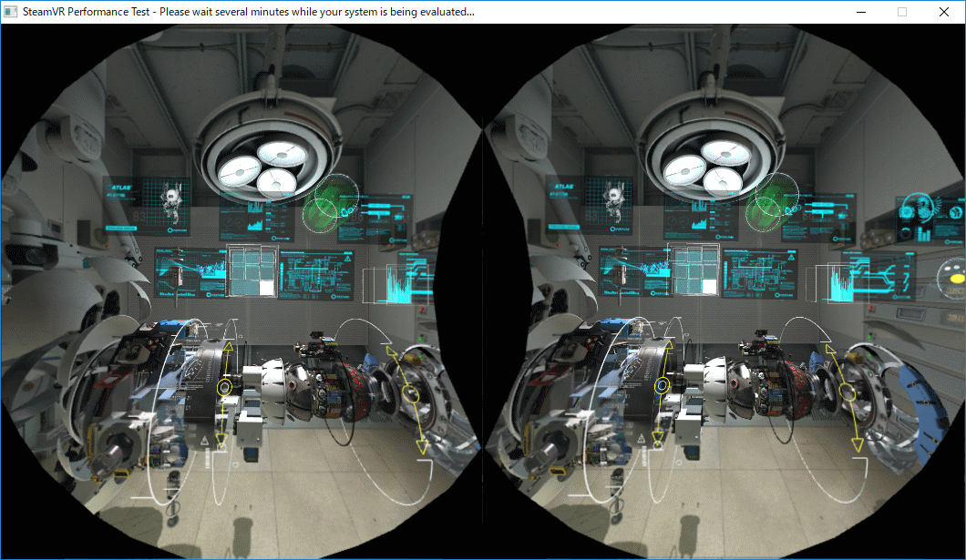966x560 pixels.
Task: Click the green circular hologram in right eye view
Action: tap(771, 202)
